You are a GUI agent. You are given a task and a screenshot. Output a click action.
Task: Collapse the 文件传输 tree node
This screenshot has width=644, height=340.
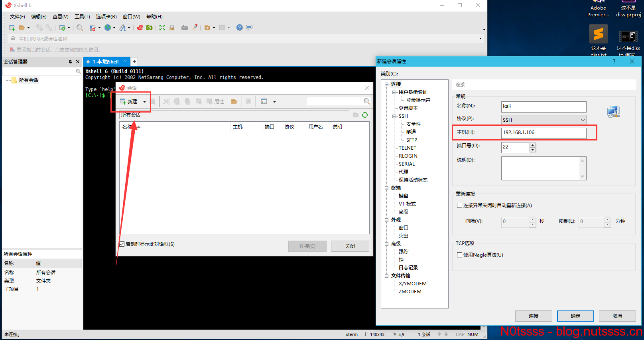pyautogui.click(x=387, y=276)
